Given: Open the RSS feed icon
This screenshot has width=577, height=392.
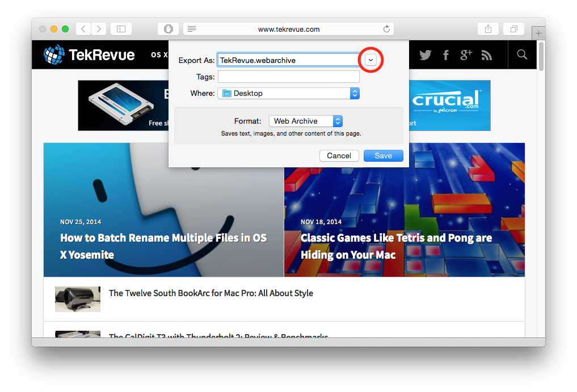Looking at the screenshot, I should 486,55.
